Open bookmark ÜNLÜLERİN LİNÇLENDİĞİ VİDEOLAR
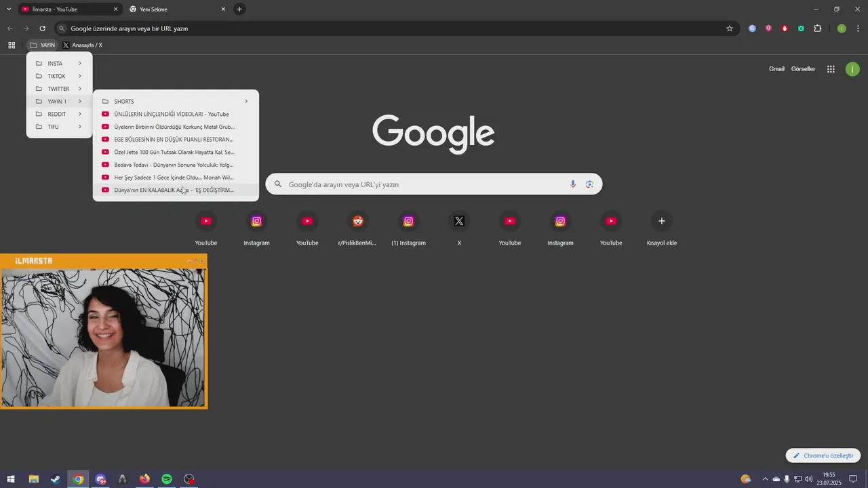Image resolution: width=868 pixels, height=488 pixels. (x=176, y=114)
